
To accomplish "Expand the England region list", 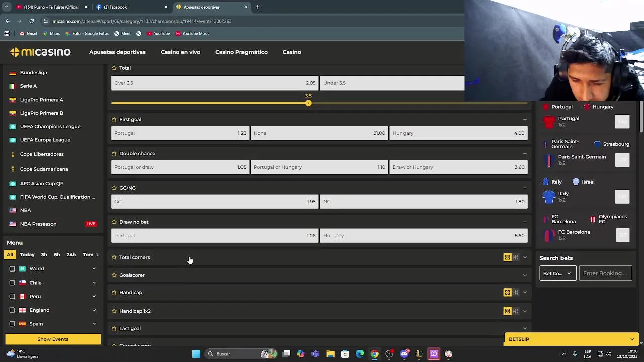I will 94,310.
